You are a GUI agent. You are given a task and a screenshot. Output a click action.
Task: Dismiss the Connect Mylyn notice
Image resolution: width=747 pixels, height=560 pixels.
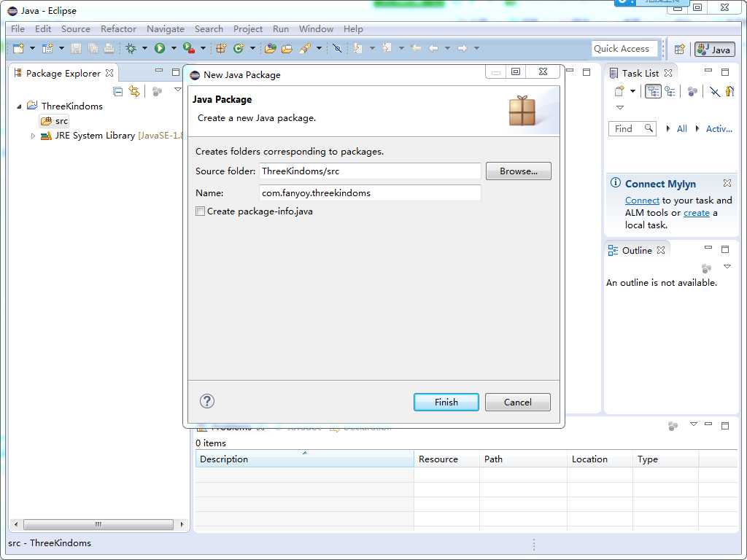(x=727, y=183)
